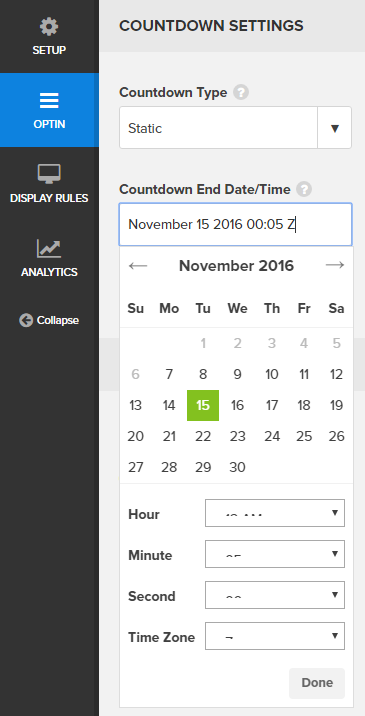Pick November 30 in calendar
Screen dimensions: 365x716
(238, 467)
